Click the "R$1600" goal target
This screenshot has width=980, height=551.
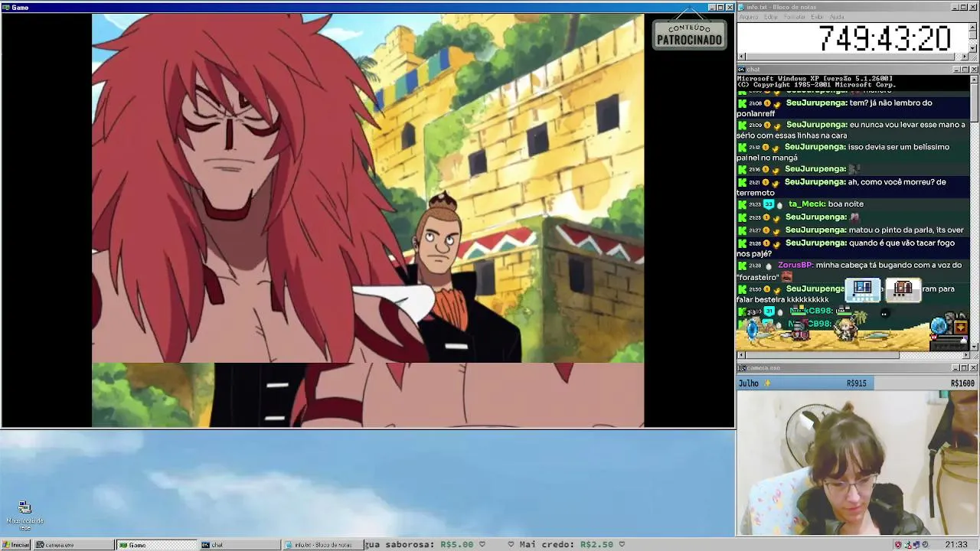click(962, 383)
